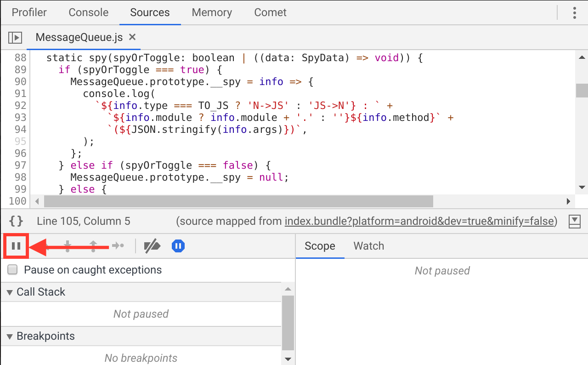Close the MessageQueue.js tab

pos(132,37)
